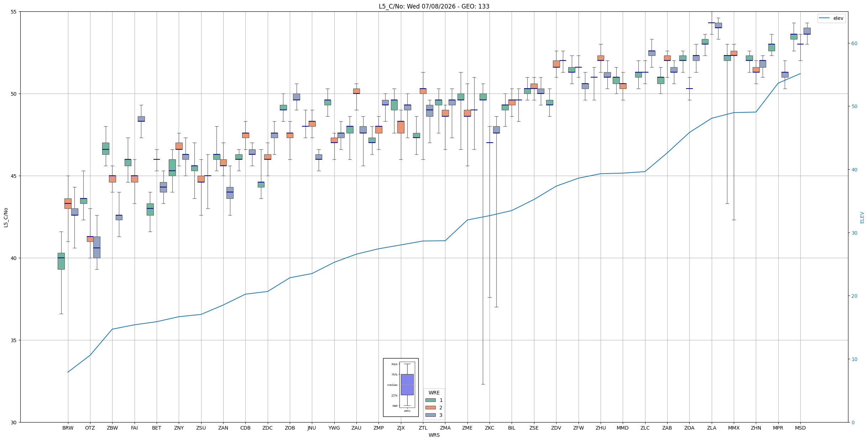This screenshot has width=868, height=441.
Task: Click the green WRE 1 legend swatch
Action: tap(430, 400)
